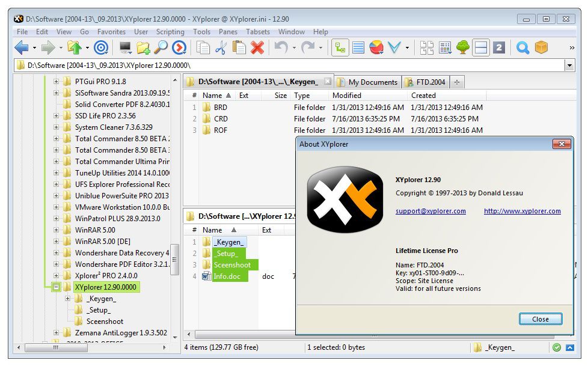Open the Tabsets menu

tap(257, 32)
